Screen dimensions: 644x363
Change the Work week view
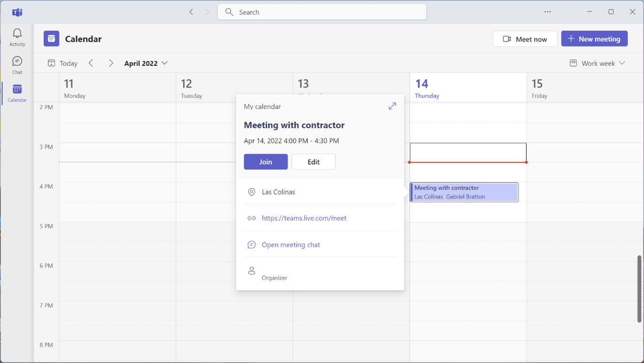point(597,63)
